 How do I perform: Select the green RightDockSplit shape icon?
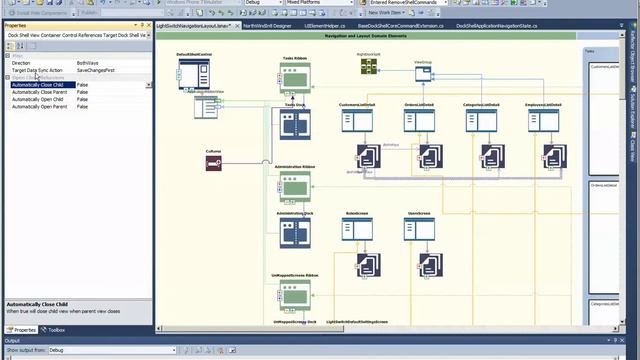point(369,66)
